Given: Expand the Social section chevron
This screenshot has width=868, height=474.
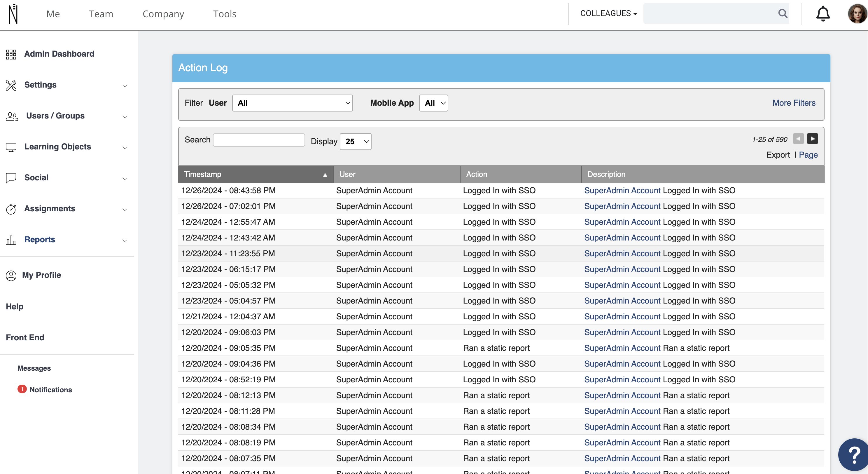Looking at the screenshot, I should (125, 178).
